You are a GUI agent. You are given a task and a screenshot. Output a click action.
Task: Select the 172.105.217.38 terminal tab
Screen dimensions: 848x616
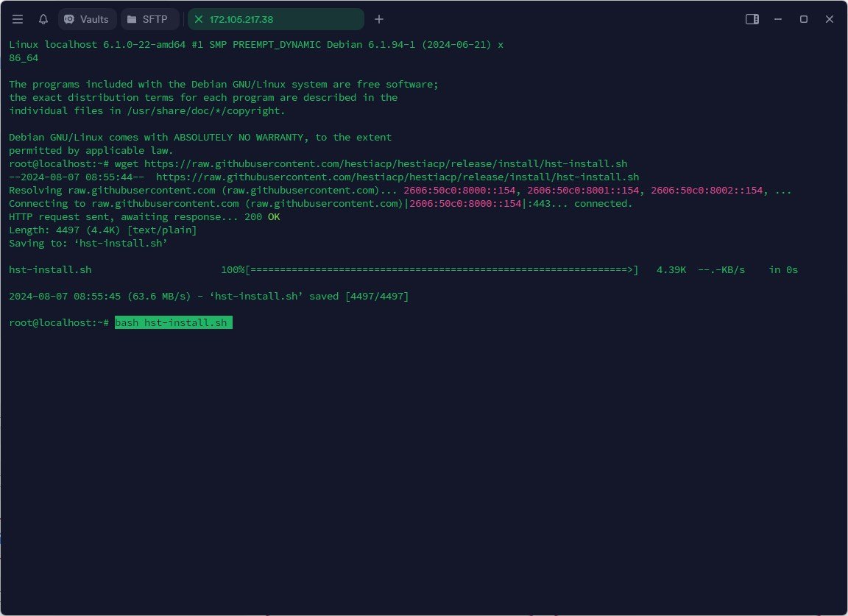click(x=276, y=19)
